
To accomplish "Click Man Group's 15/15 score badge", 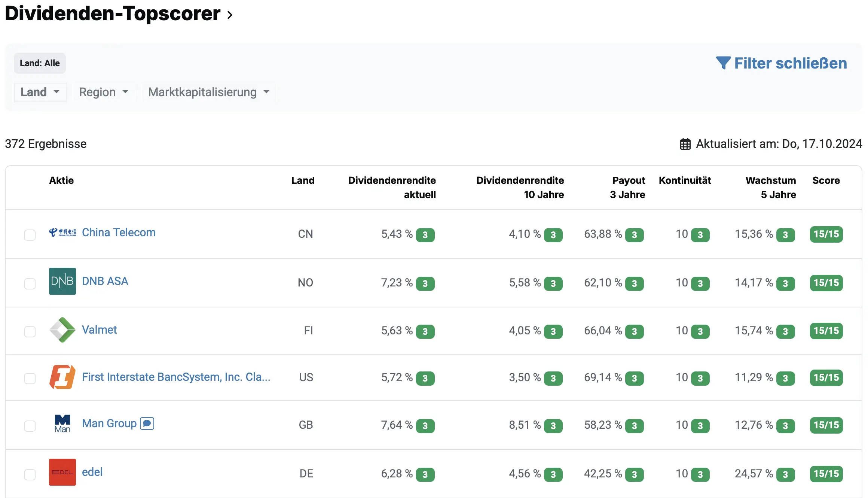I will click(x=826, y=425).
